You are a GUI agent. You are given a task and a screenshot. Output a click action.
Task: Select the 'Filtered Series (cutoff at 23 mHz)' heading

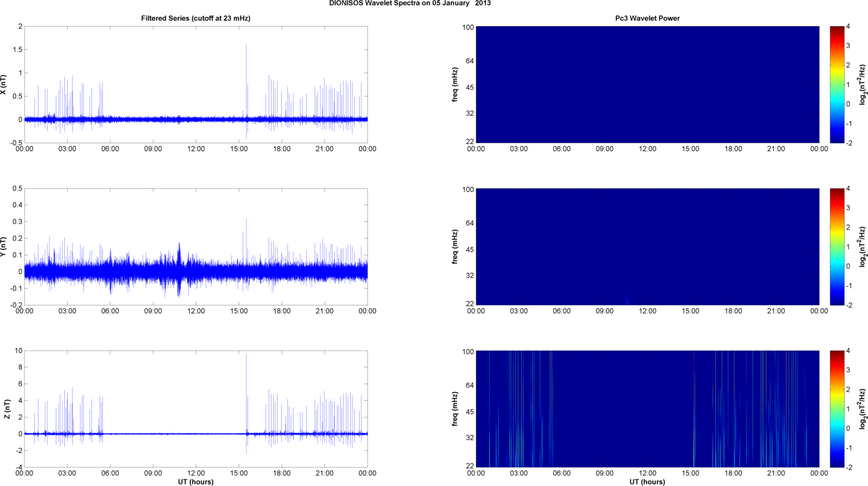click(196, 18)
